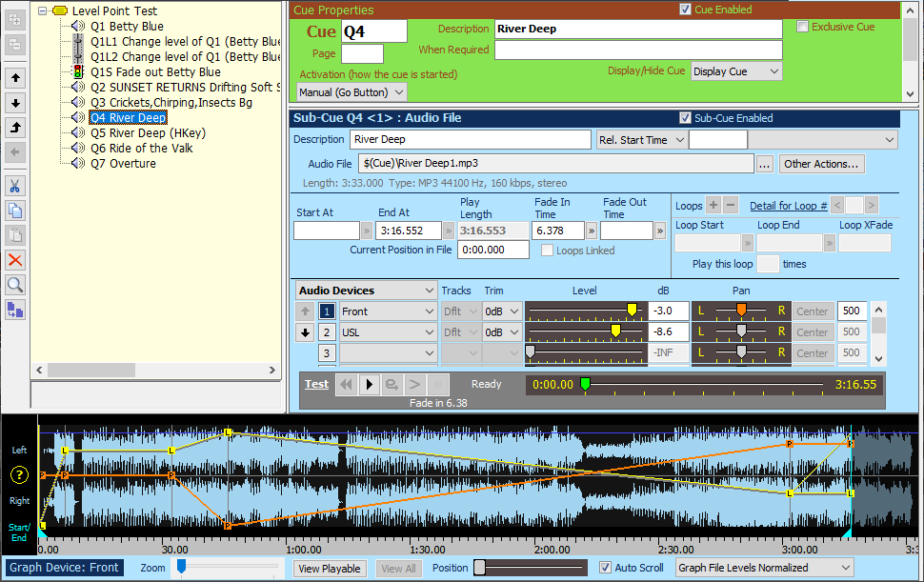The width and height of the screenshot is (924, 582).
Task: Click the Center button for the Front pan
Action: click(x=812, y=311)
